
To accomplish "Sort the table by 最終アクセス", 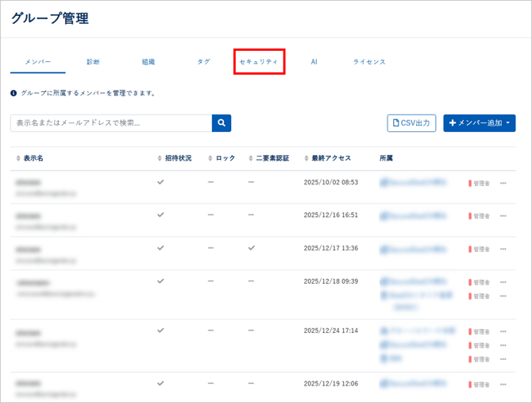I will (x=328, y=158).
